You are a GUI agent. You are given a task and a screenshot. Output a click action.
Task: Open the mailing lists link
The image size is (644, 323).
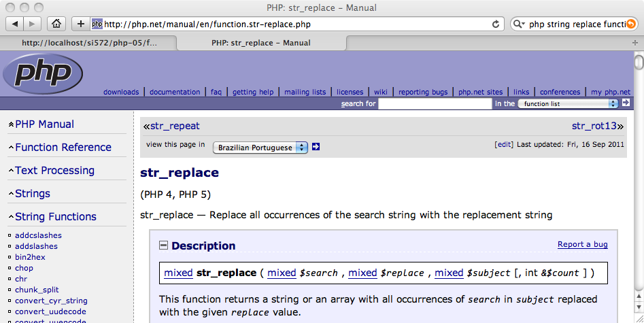coord(305,92)
